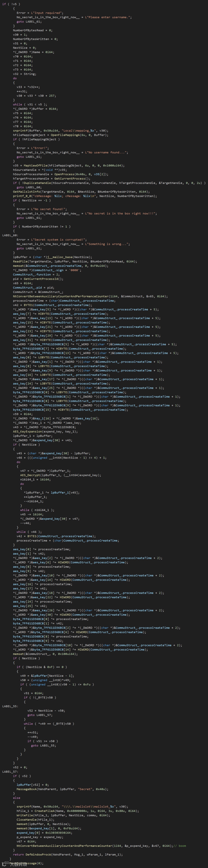Select the v33 = *v32++ statement
This screenshot has height=868, width=208.
click(28, 87)
